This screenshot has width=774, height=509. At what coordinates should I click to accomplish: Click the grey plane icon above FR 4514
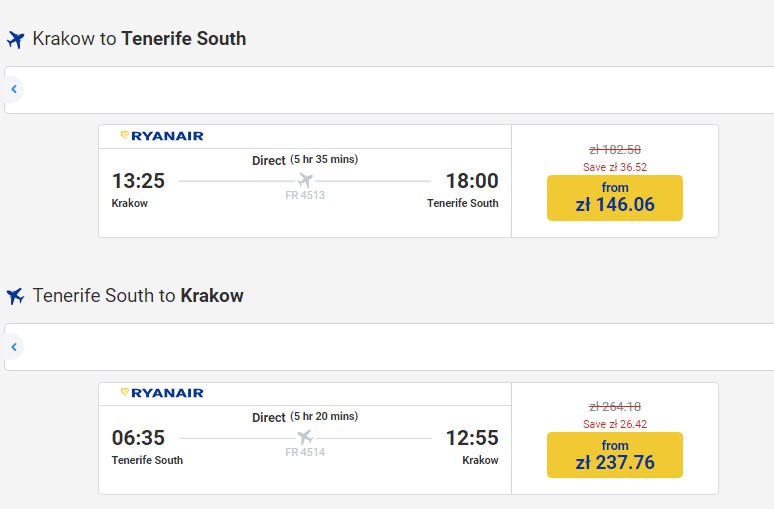tap(305, 438)
